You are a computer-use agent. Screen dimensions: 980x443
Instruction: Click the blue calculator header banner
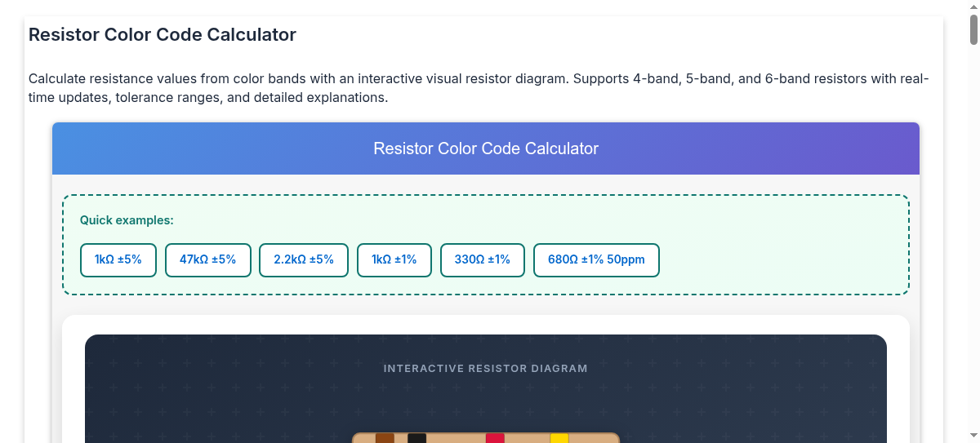point(486,148)
